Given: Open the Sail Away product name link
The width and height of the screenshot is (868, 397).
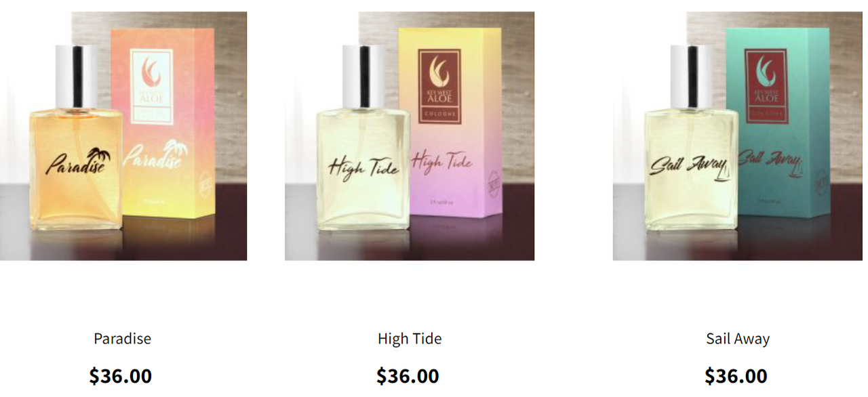Looking at the screenshot, I should tap(738, 339).
